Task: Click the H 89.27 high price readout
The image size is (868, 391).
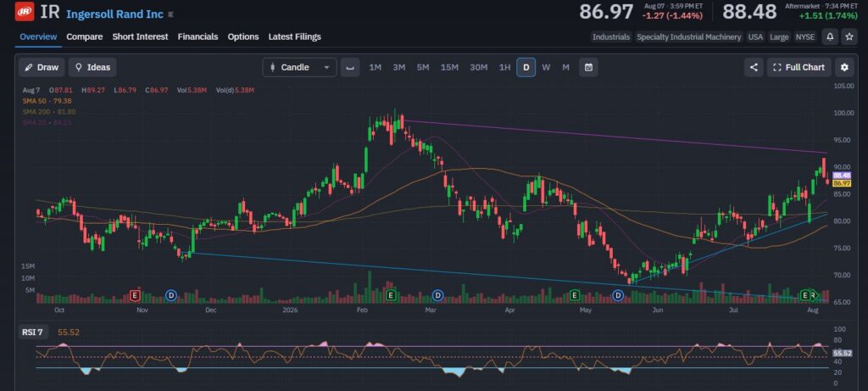Action: pyautogui.click(x=95, y=90)
